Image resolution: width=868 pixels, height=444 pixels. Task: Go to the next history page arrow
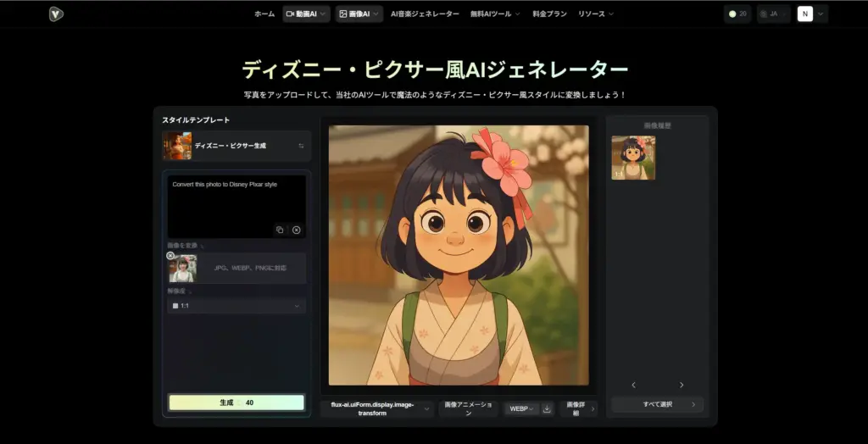tap(682, 385)
